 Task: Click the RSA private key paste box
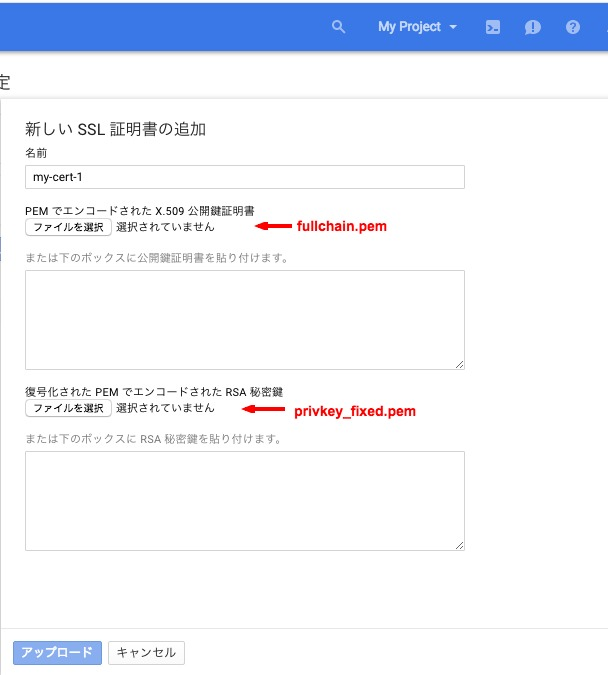(x=245, y=501)
